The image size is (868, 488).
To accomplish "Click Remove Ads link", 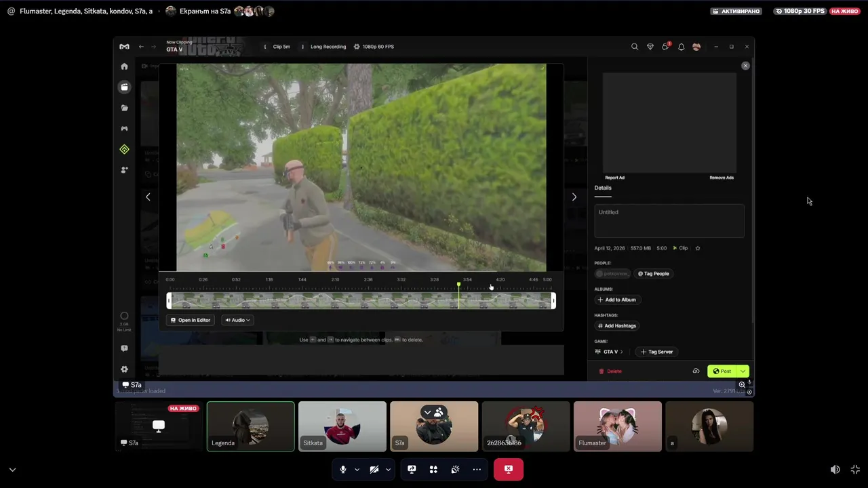I will click(722, 178).
